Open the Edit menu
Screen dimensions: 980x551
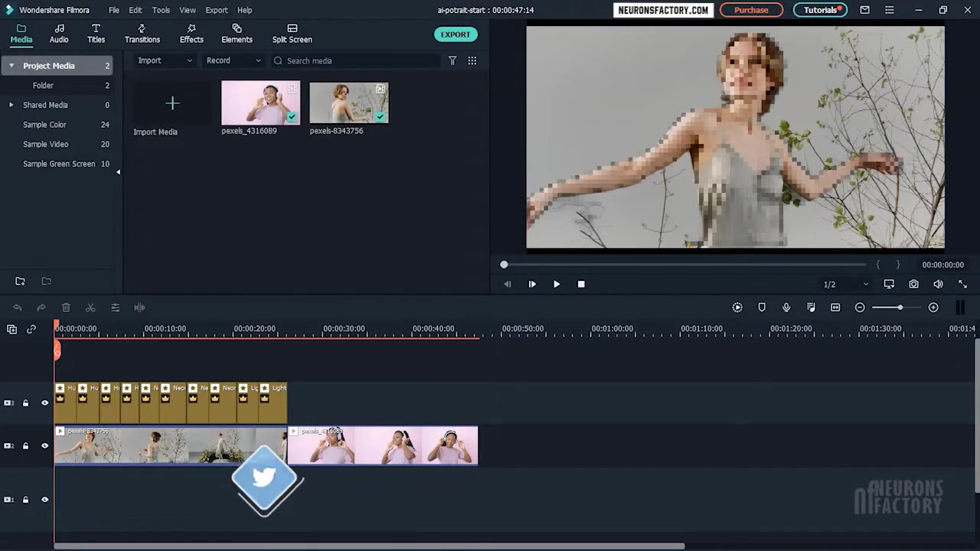[136, 10]
